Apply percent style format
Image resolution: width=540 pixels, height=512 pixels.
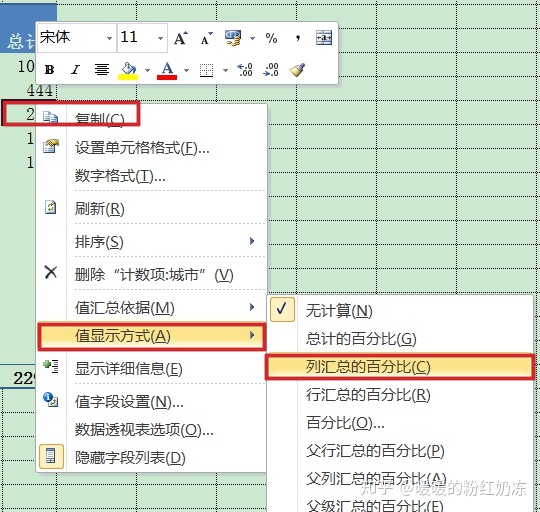[271, 38]
